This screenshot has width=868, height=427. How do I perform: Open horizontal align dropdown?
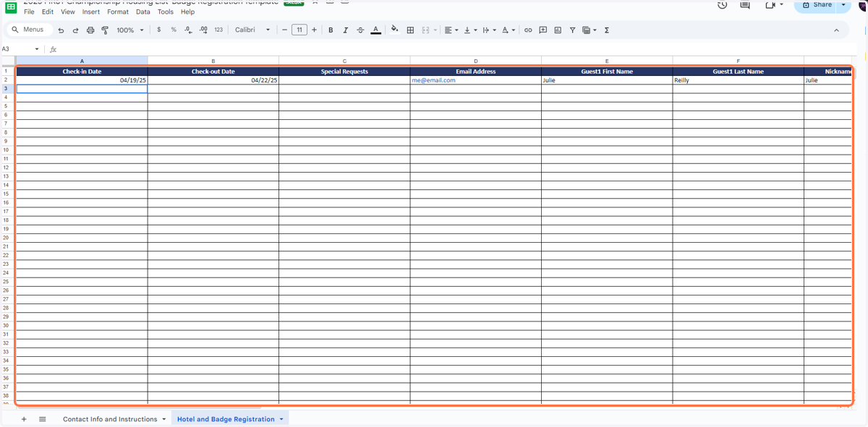point(451,30)
